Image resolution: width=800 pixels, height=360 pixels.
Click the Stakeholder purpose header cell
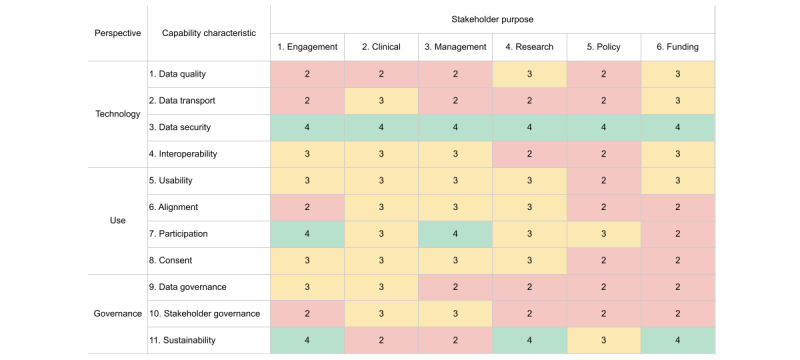coord(492,20)
